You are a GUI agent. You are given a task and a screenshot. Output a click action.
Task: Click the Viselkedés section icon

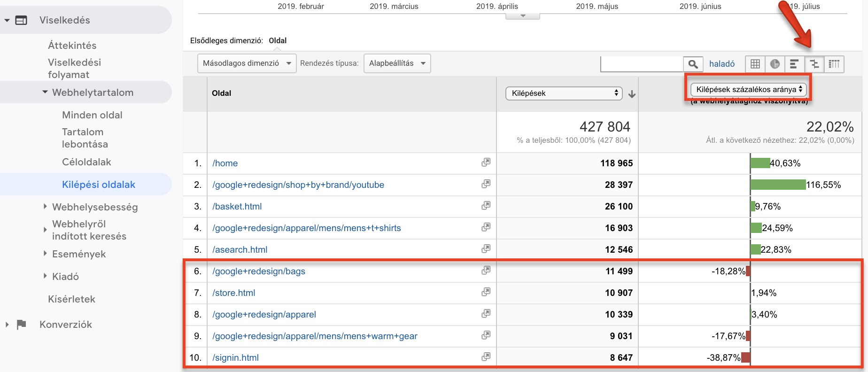click(21, 20)
